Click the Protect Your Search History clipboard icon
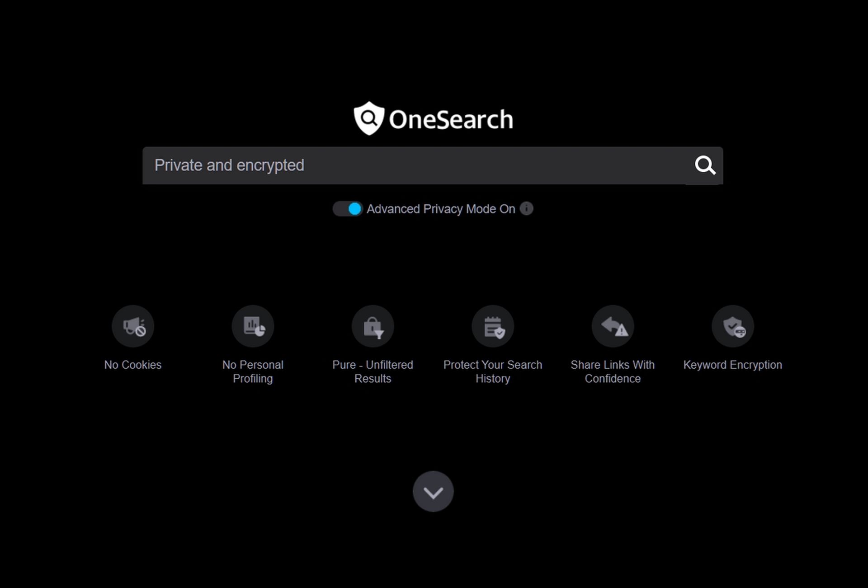This screenshot has height=588, width=868. [x=492, y=326]
